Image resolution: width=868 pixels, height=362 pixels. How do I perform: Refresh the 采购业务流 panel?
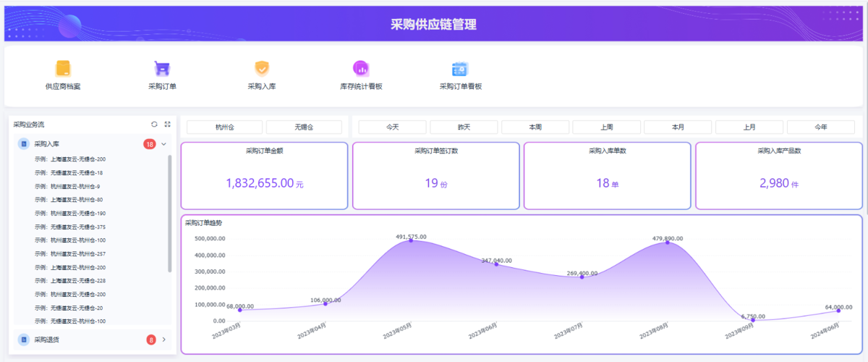[x=154, y=125]
